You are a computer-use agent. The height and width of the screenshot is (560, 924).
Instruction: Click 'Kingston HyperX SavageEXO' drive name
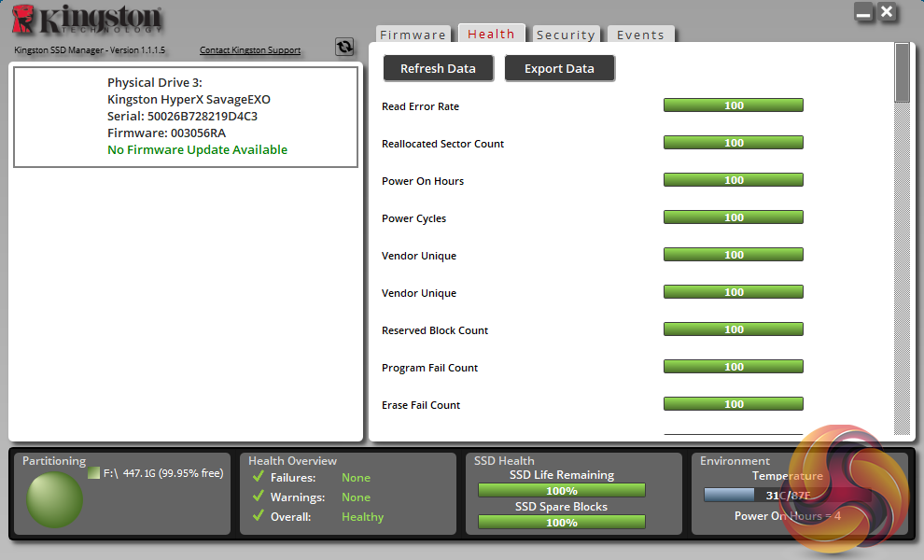(189, 100)
